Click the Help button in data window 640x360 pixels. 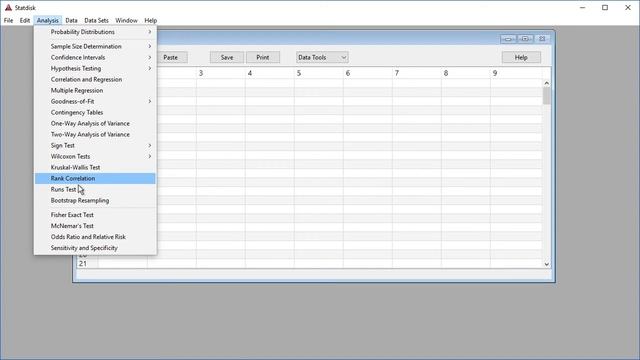pos(521,58)
